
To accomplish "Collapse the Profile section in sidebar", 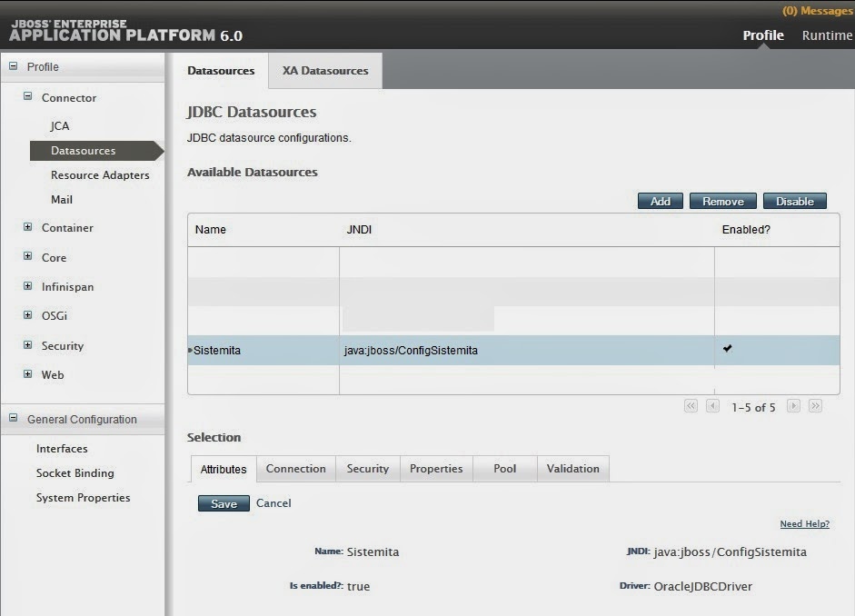I will click(13, 66).
